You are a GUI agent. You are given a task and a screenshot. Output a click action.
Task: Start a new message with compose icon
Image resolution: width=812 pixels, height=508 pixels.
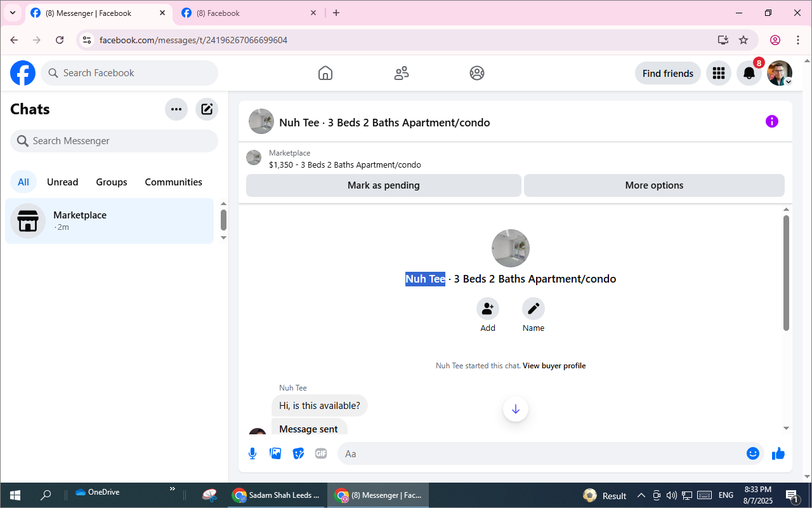pos(207,109)
